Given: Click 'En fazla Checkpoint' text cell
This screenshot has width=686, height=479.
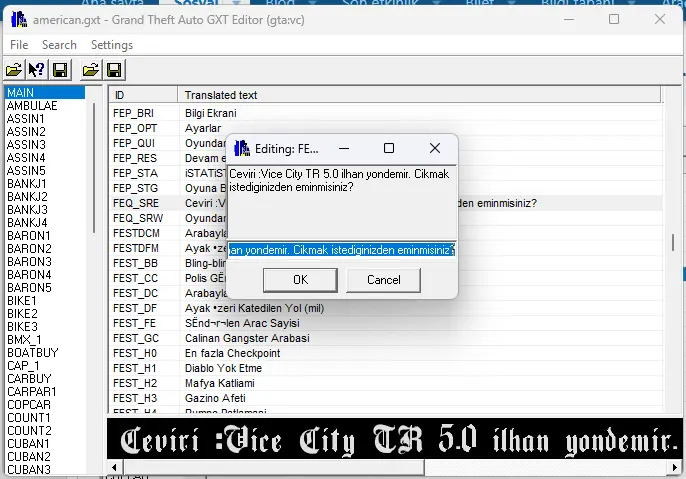Looking at the screenshot, I should coord(232,353).
